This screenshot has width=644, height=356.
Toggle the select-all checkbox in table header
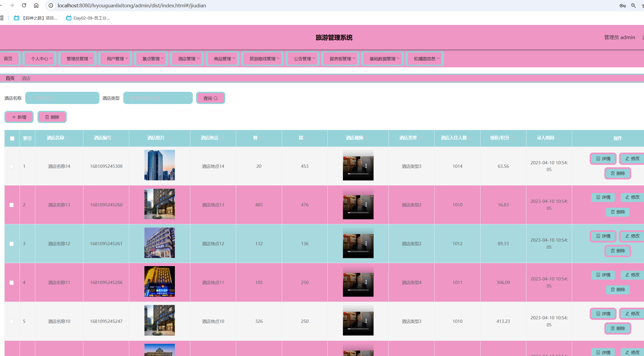[12, 138]
